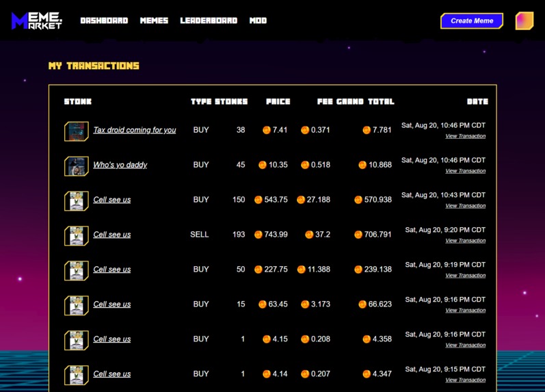Image resolution: width=545 pixels, height=392 pixels.
Task: Open Cell see us thumbnail priced 4.15
Action: pos(77,340)
